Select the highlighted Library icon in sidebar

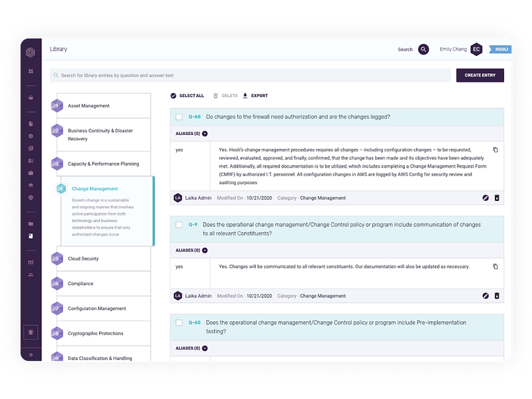click(31, 236)
